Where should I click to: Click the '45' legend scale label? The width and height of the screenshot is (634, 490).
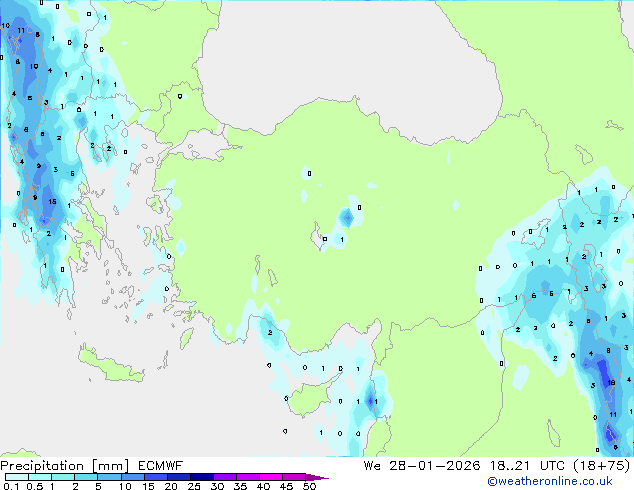point(286,486)
